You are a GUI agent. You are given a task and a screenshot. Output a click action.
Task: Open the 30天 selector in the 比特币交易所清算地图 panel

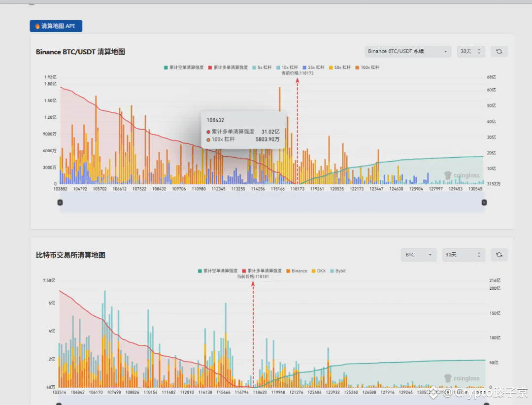coord(464,255)
